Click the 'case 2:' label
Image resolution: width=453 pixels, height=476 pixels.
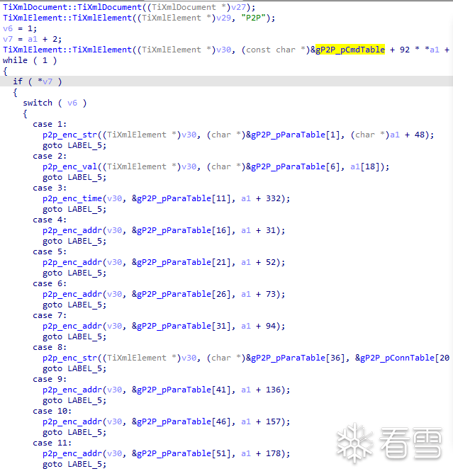(50, 156)
